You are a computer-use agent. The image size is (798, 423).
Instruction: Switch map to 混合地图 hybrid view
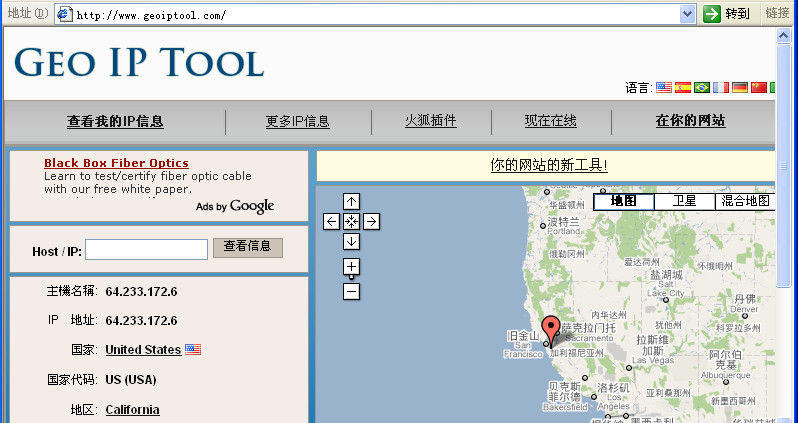tap(745, 202)
